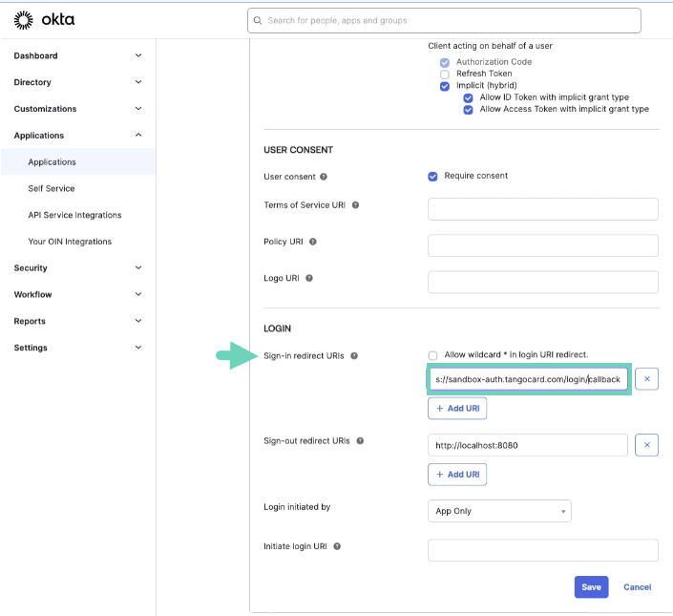Click the Terms of Service URI field
Screen dimensions: 673x616
tap(543, 209)
